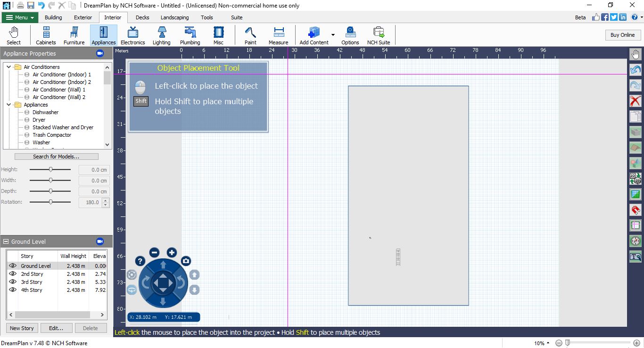The image size is (644, 348).
Task: Switch to the Building tab
Action: pos(53,17)
